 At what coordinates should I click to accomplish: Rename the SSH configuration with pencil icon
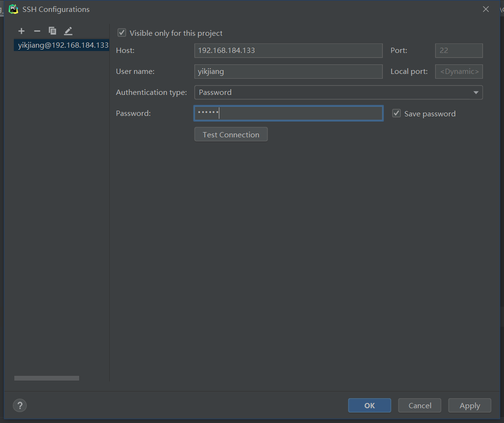[x=68, y=31]
